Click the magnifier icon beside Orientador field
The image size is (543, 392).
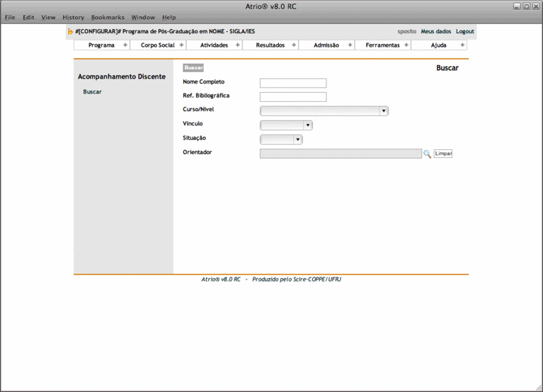coord(428,154)
